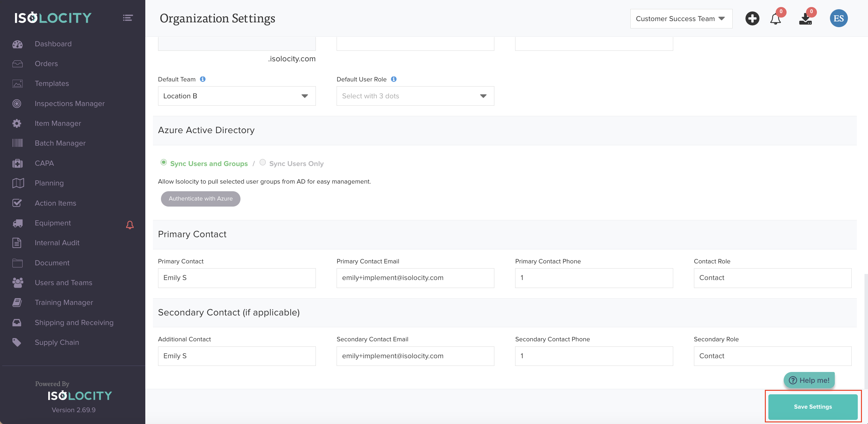Open the notifications bell icon
The image size is (868, 424).
(x=775, y=19)
